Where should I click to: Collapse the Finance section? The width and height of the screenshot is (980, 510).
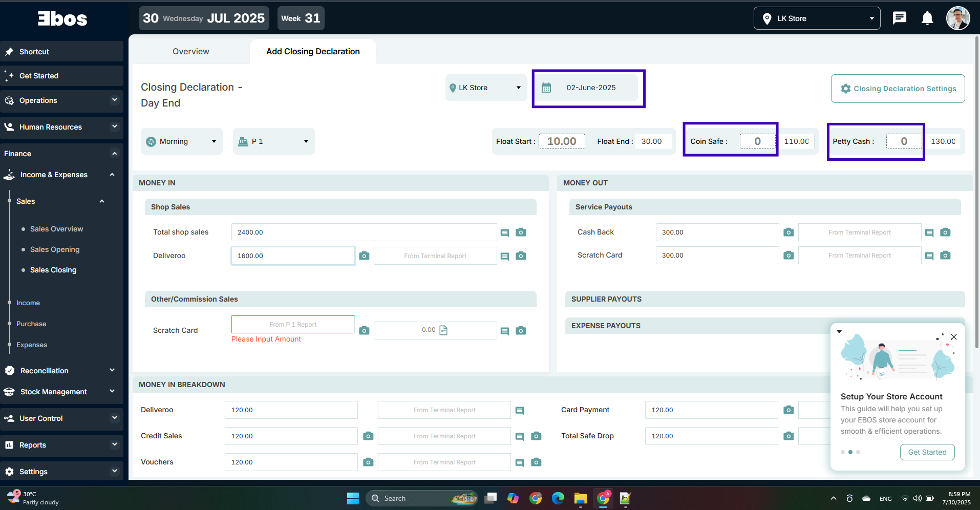[x=61, y=154]
